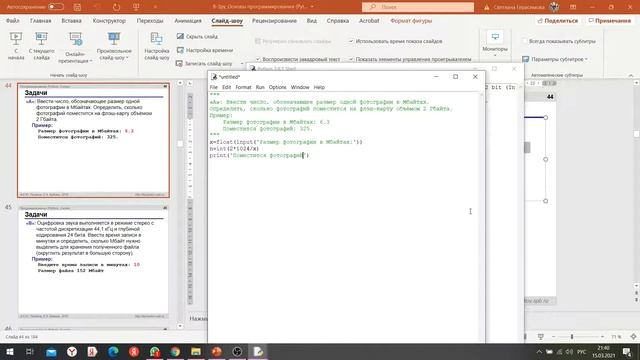
Task: Switch to Переходы tab
Action: pyautogui.click(x=150, y=20)
